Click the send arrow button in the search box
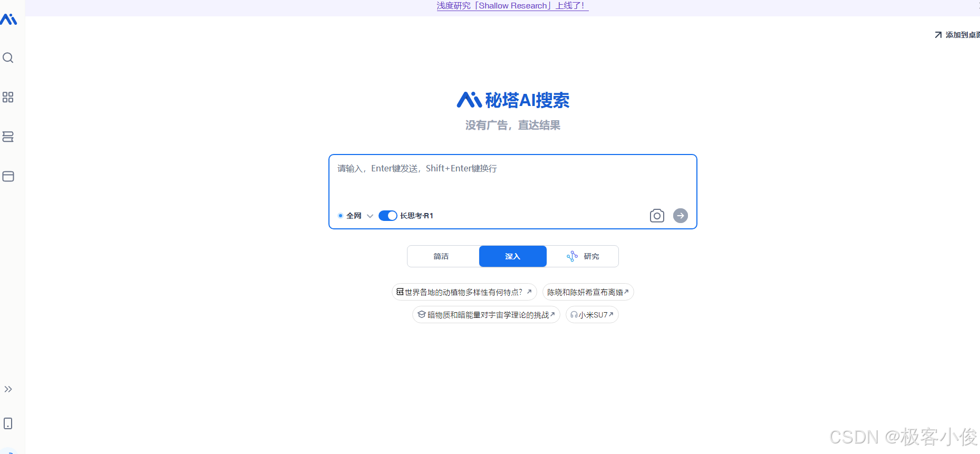980x454 pixels. point(681,216)
